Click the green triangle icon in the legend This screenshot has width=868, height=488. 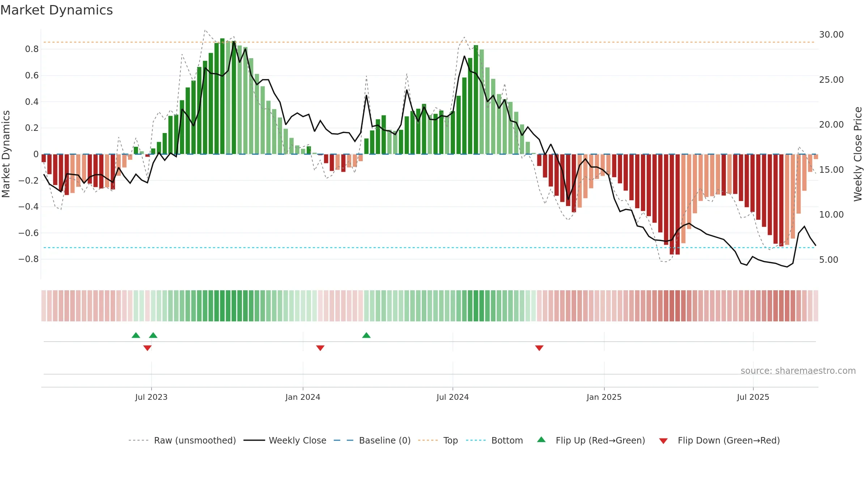point(541,440)
